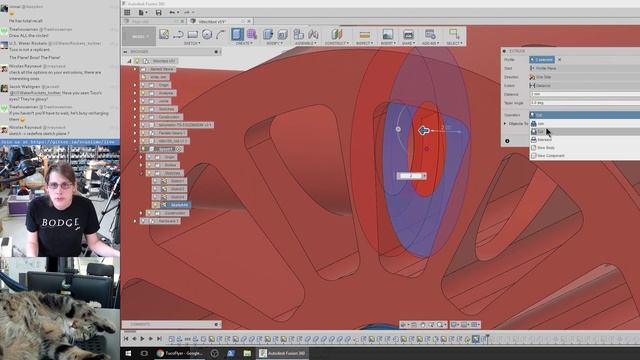Click the Zoom navigation icon
This screenshot has width=640, height=360.
[431, 325]
